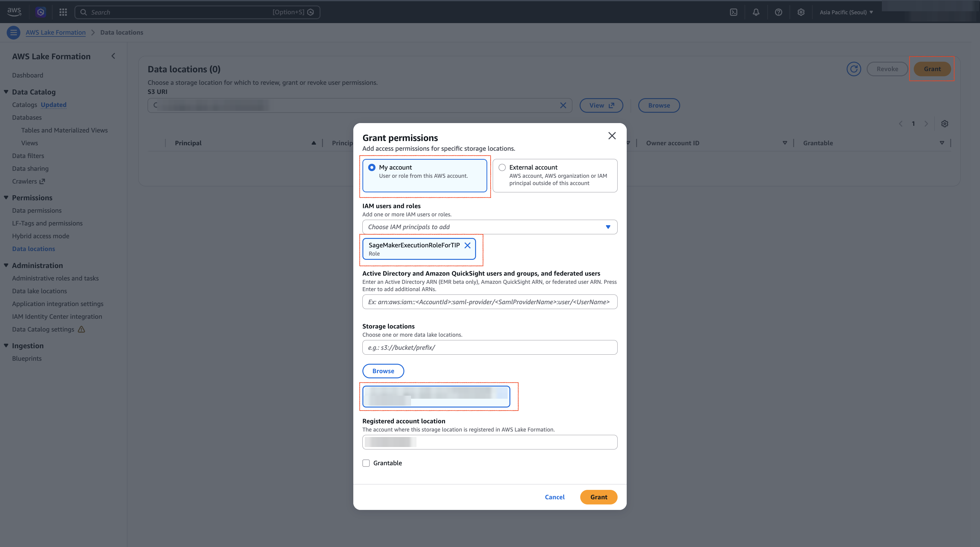Open Hybrid access mode
This screenshot has width=980, height=547.
tap(41, 236)
